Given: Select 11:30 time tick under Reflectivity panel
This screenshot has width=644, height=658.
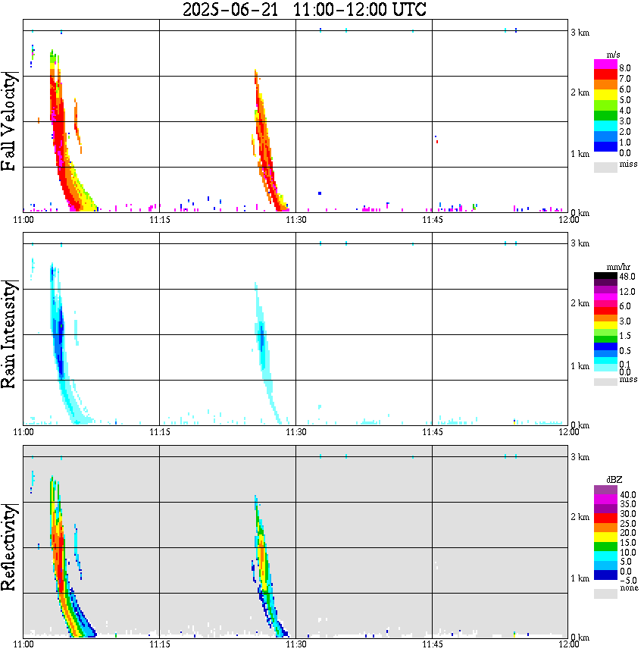Looking at the screenshot, I should point(295,644).
